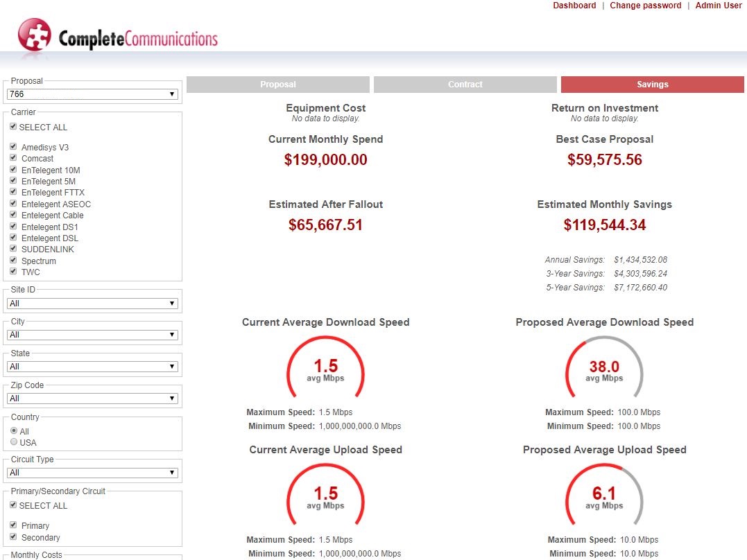Open the Zip Code dropdown
Screen dimensions: 747x560
pyautogui.click(x=92, y=398)
